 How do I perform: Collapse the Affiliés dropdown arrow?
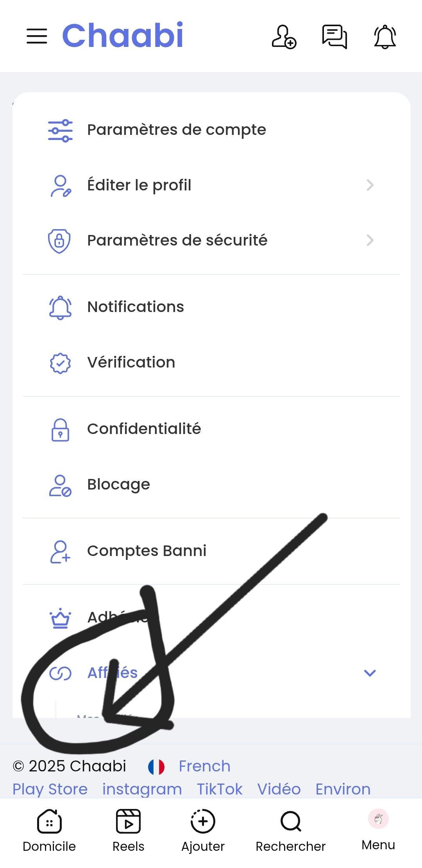[x=370, y=673]
